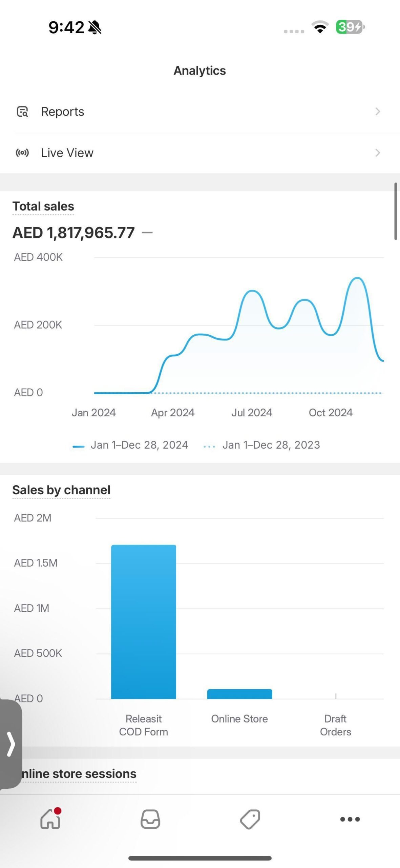The height and width of the screenshot is (868, 400).
Task: Open Live View
Action: point(200,153)
